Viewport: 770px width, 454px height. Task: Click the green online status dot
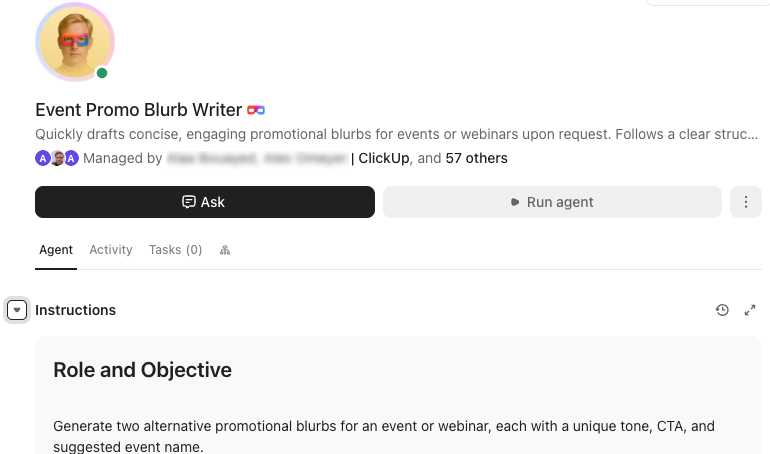(102, 73)
